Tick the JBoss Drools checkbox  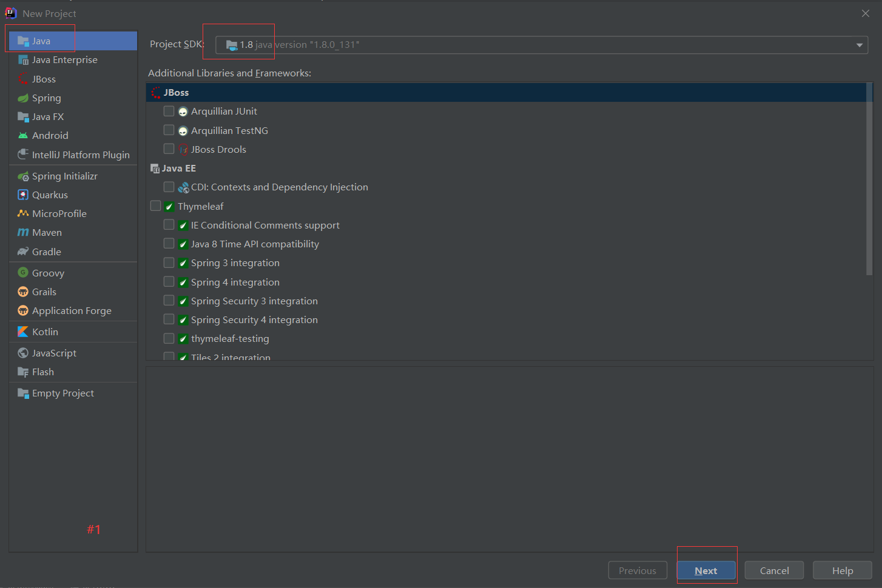[x=169, y=149]
